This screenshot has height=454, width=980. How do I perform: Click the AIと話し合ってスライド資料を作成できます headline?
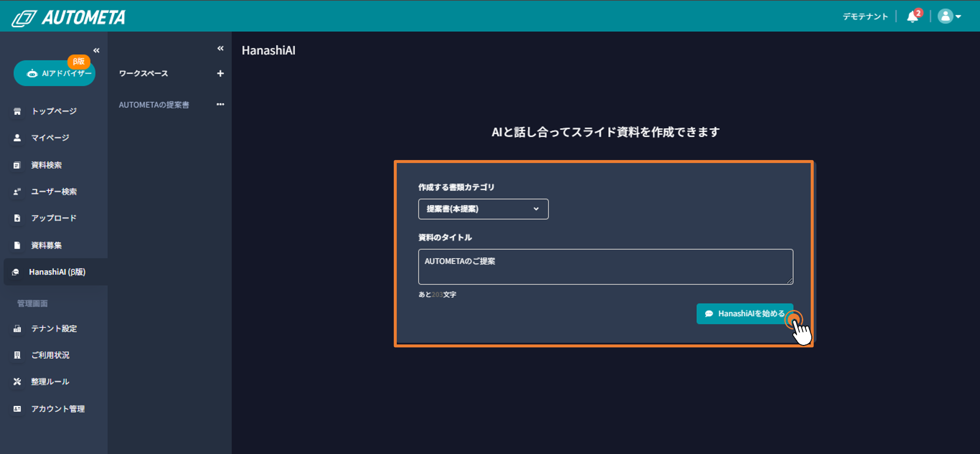pos(605,132)
